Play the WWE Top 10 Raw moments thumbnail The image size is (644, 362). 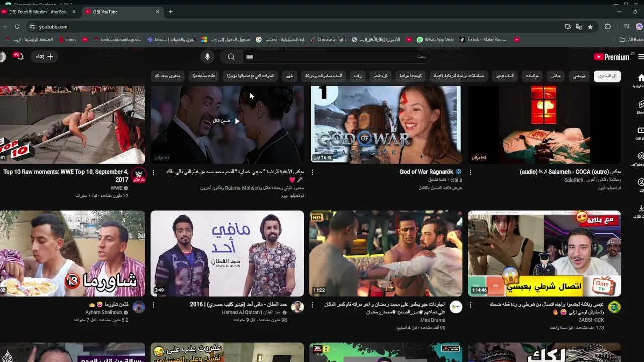coord(72,125)
